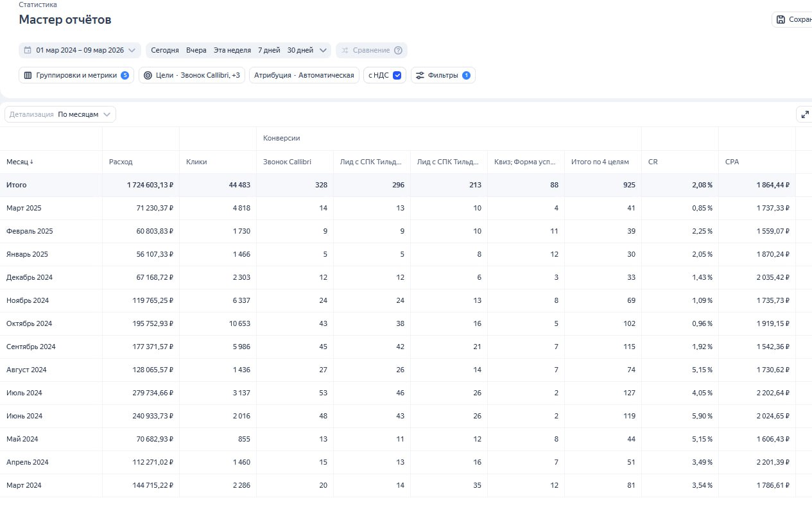Screen dimensions: 812x507
Task: Click the CPA column header
Action: point(732,162)
